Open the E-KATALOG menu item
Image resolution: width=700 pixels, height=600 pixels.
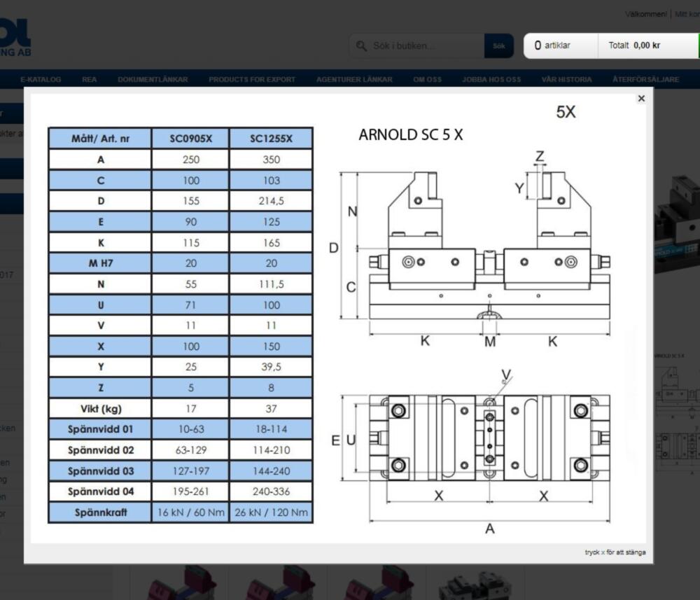point(41,80)
